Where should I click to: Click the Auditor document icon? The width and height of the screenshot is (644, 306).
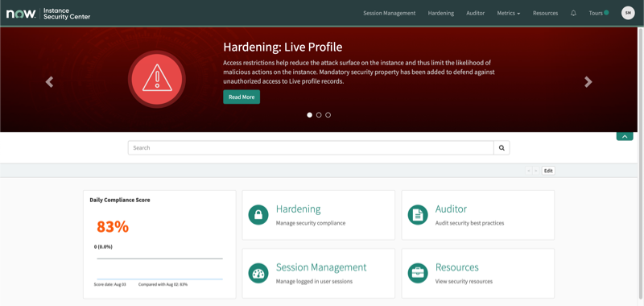(x=418, y=215)
